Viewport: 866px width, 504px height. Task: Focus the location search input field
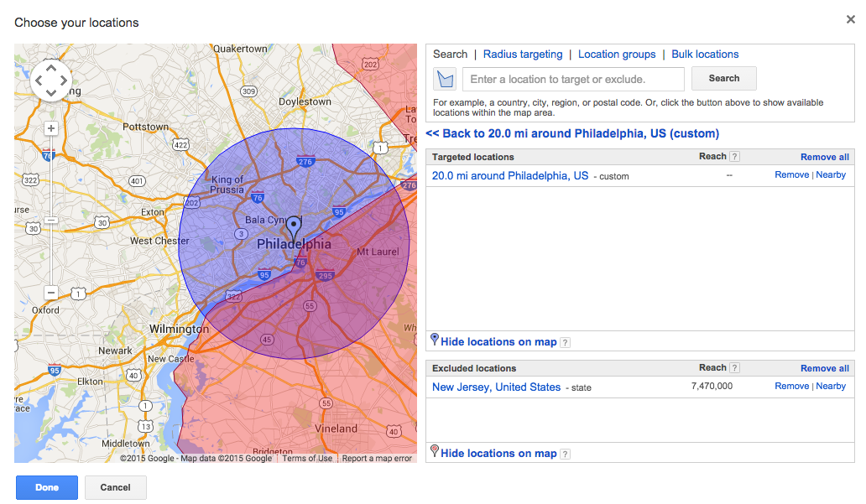click(573, 80)
